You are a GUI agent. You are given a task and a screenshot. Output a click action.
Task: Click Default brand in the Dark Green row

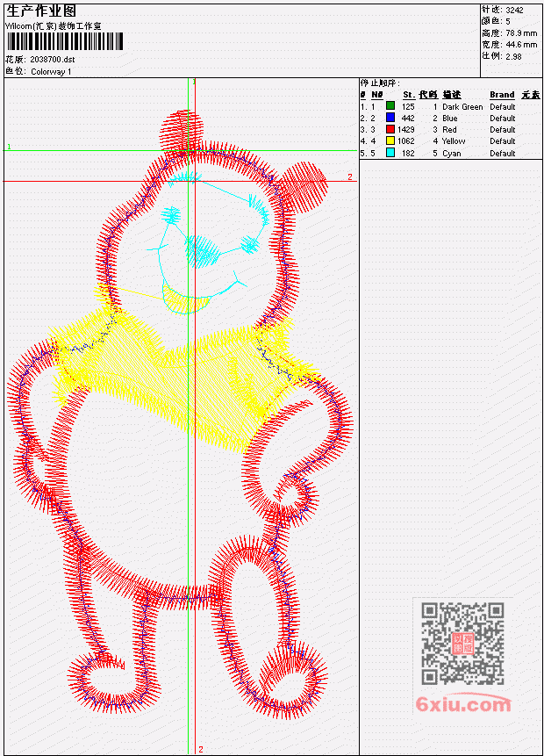point(503,107)
